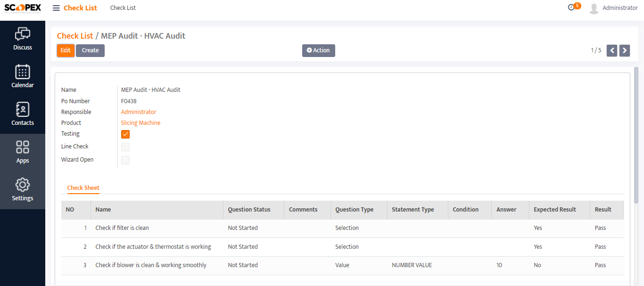Image resolution: width=644 pixels, height=286 pixels.
Task: Open activities clock notification icon
Action: click(571, 8)
